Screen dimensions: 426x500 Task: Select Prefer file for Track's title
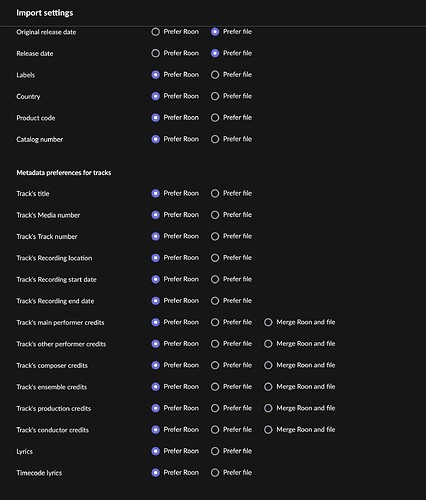pos(215,193)
